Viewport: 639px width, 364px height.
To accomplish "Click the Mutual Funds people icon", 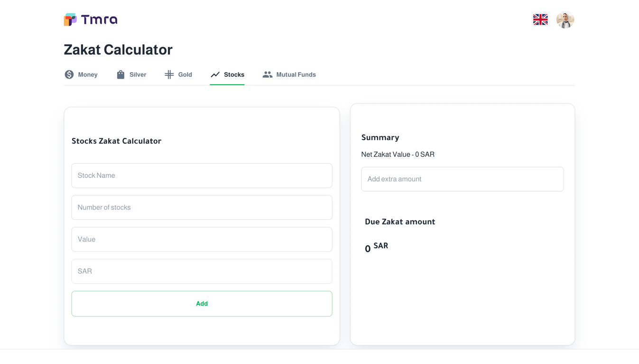I will point(268,74).
